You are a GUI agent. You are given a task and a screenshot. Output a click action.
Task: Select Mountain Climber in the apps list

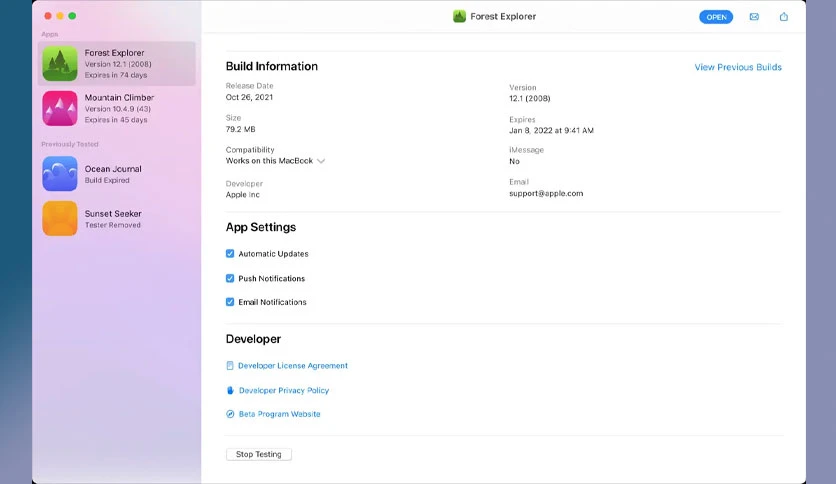tap(117, 108)
